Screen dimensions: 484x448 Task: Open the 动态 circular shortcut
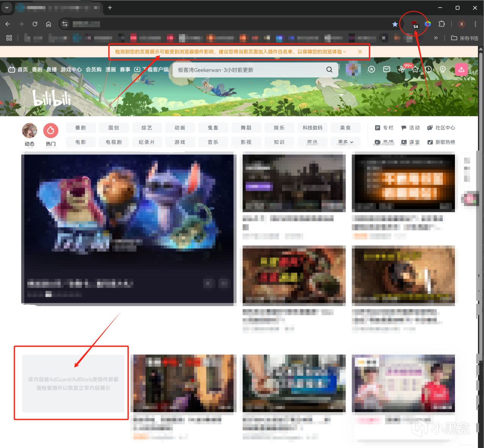pyautogui.click(x=29, y=134)
